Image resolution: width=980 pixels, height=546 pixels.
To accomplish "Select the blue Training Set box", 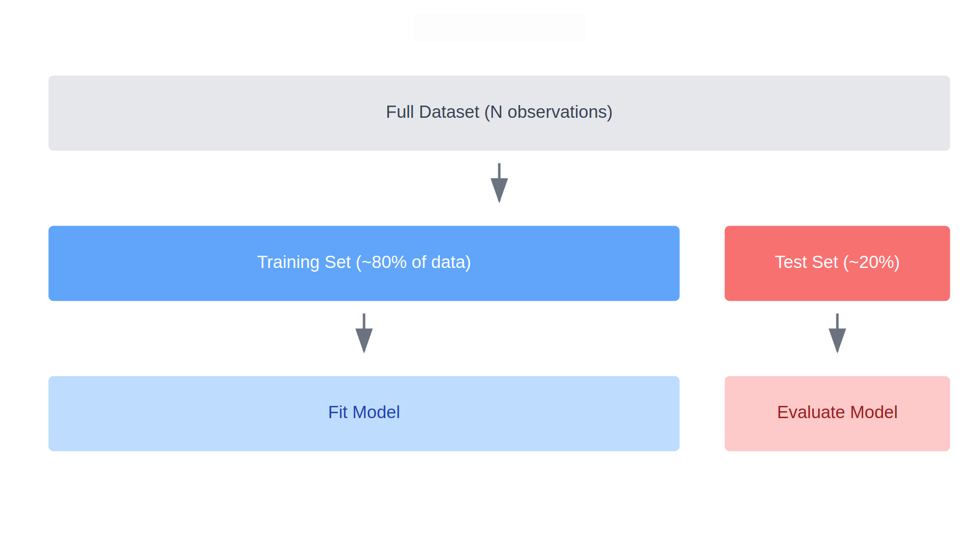I will tap(363, 263).
